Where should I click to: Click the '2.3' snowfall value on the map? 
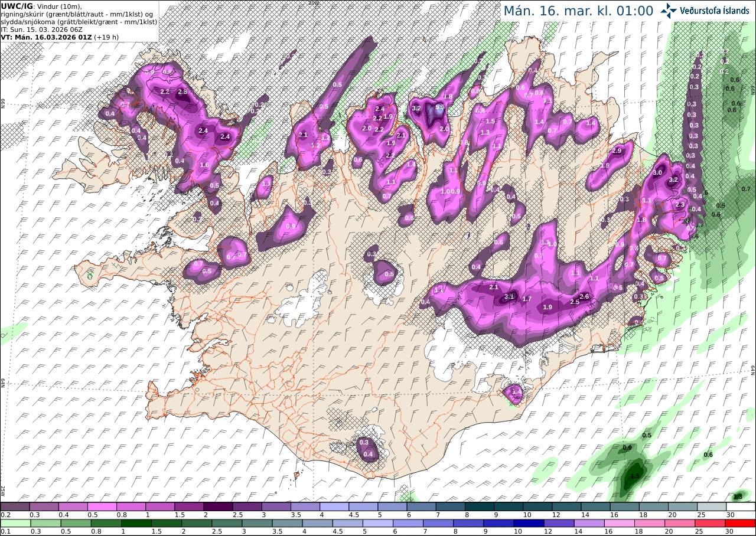click(x=680, y=205)
